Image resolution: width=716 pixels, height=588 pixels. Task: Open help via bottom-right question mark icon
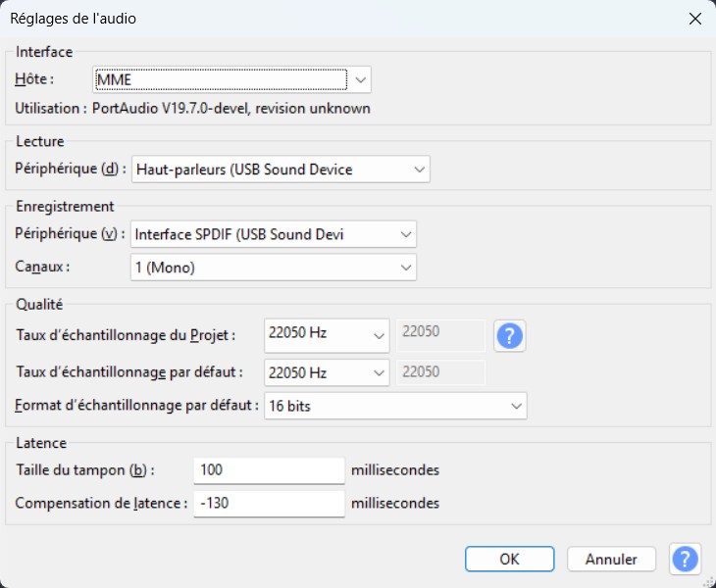tap(685, 559)
